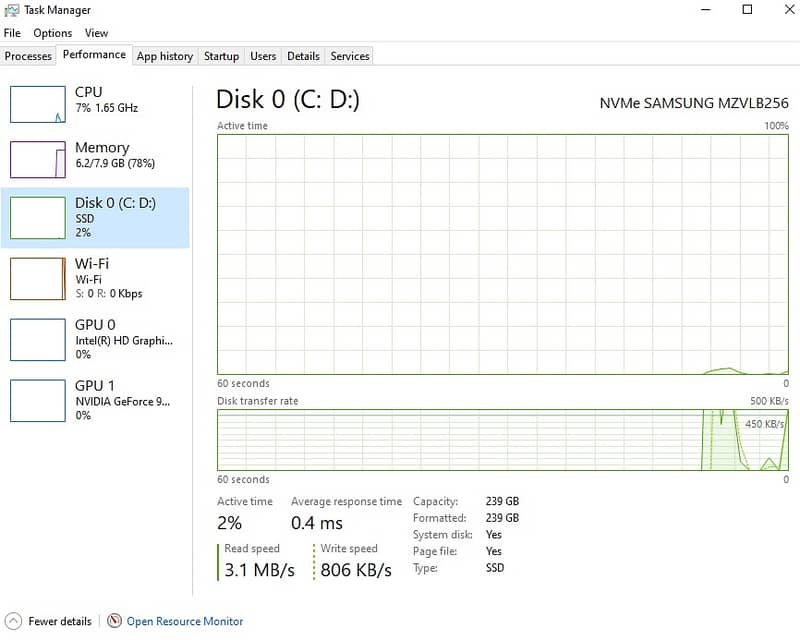Switch to the Details tab
This screenshot has height=640, width=800.
[x=304, y=56]
